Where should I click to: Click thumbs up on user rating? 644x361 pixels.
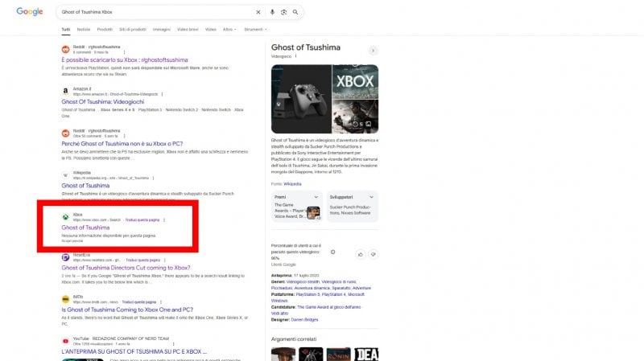point(360,254)
